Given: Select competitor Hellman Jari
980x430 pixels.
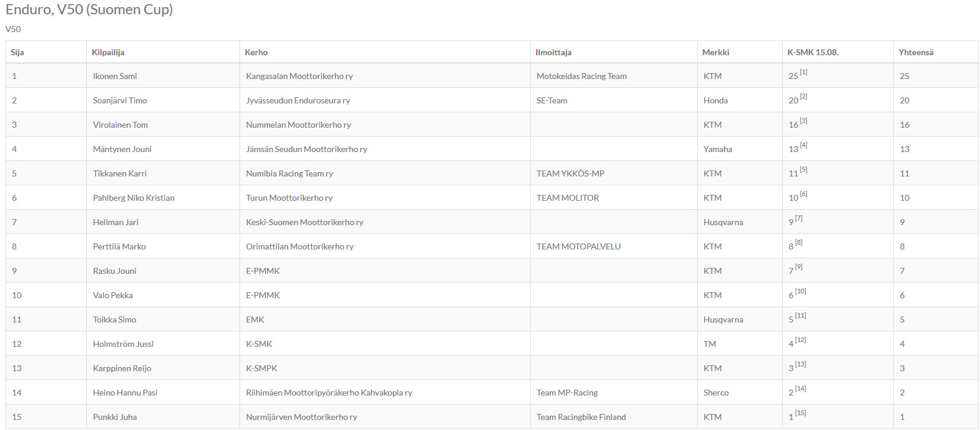Looking at the screenshot, I should click(115, 222).
